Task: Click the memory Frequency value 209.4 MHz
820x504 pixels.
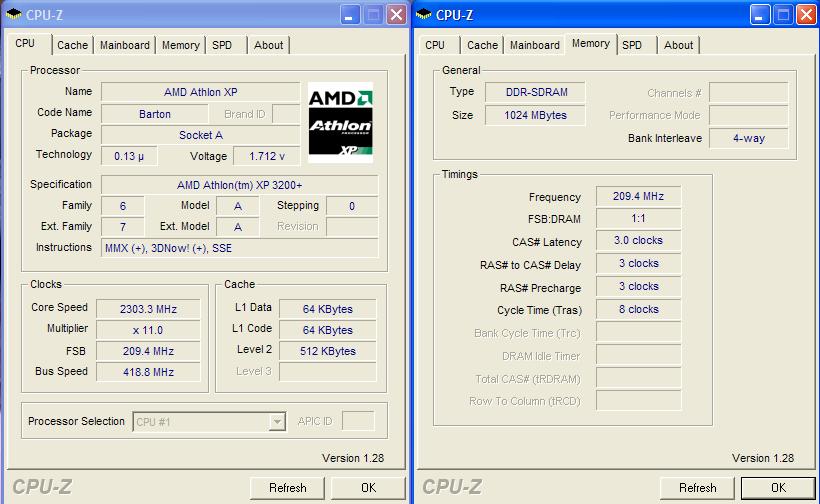Action: coord(639,196)
